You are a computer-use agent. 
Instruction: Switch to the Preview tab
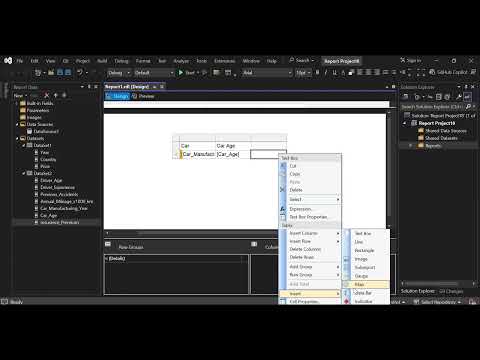[x=143, y=96]
